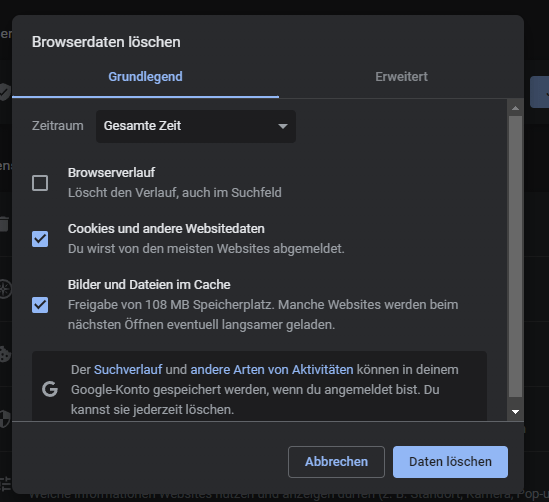Image resolution: width=549 pixels, height=502 pixels.
Task: Uncheck Cookies und andere Websitedaten
Action: (40, 239)
